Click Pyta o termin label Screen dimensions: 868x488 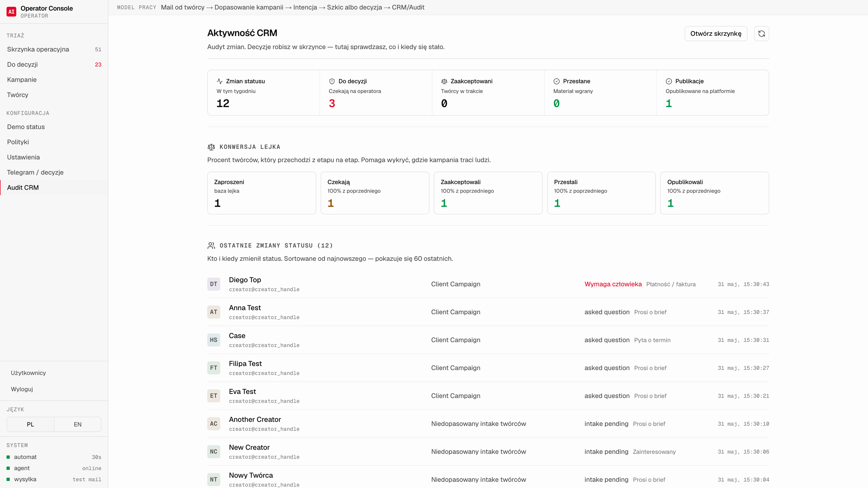[x=652, y=340]
